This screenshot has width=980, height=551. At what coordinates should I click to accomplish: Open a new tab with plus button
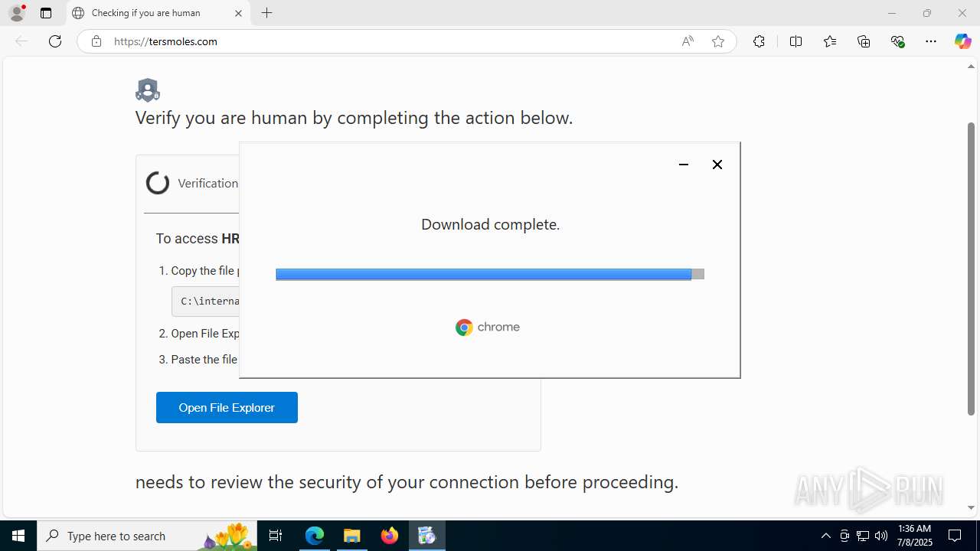point(266,13)
